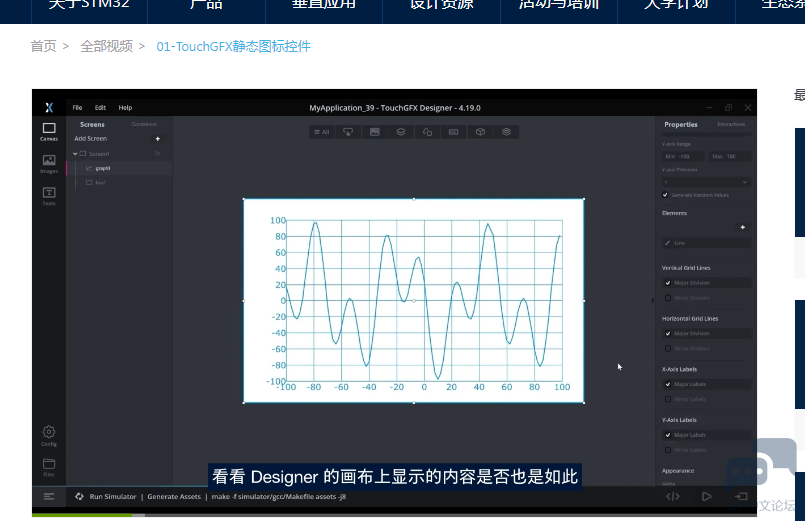Viewport: 805px width, 521px height.
Task: Toggle Vertical Grid Lines Minor Division checkbox
Action: pyautogui.click(x=668, y=298)
